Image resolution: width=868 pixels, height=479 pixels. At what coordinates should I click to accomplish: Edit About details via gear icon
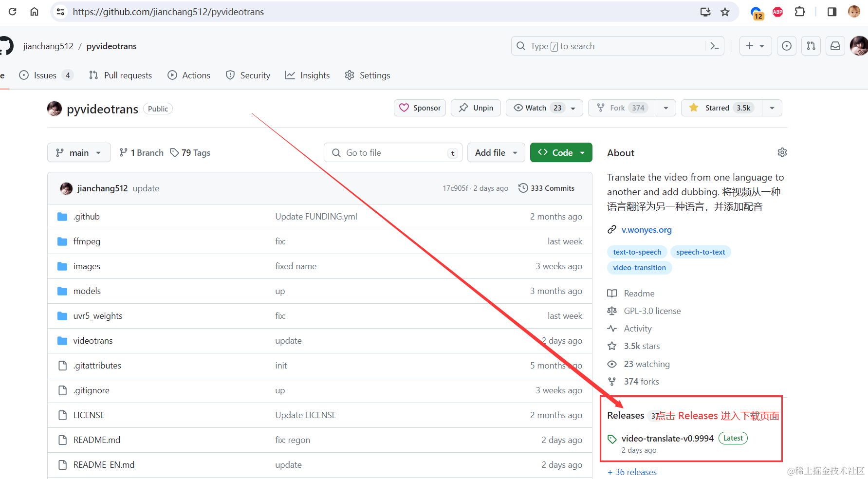tap(782, 152)
